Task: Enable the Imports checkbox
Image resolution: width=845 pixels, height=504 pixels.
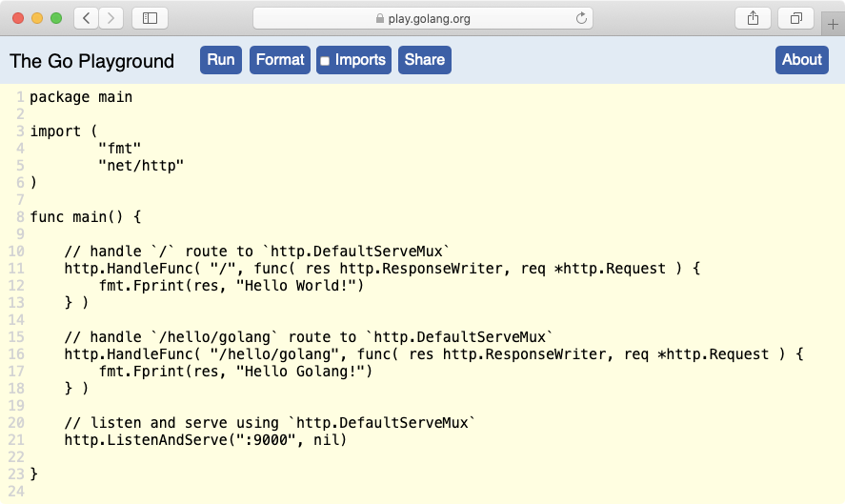Action: (x=325, y=61)
